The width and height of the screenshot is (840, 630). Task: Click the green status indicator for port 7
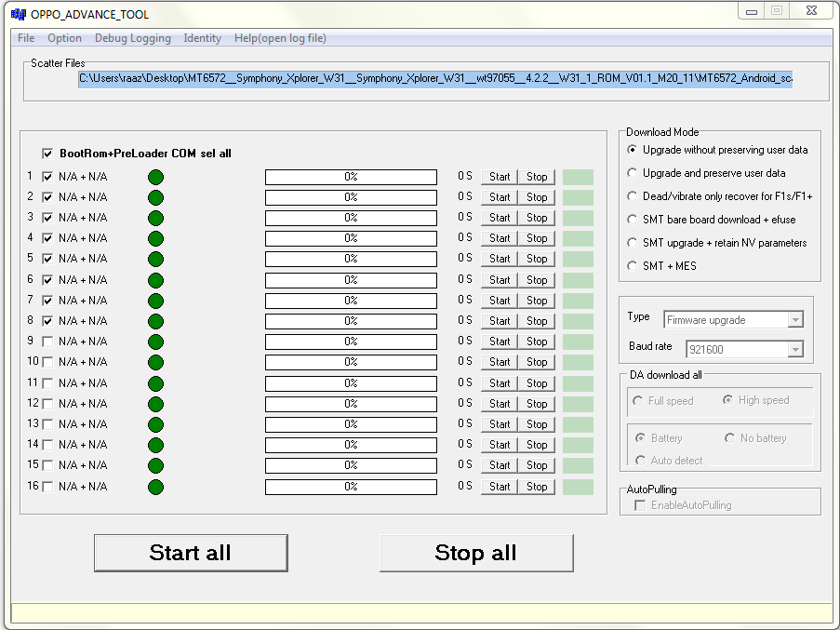coord(155,302)
